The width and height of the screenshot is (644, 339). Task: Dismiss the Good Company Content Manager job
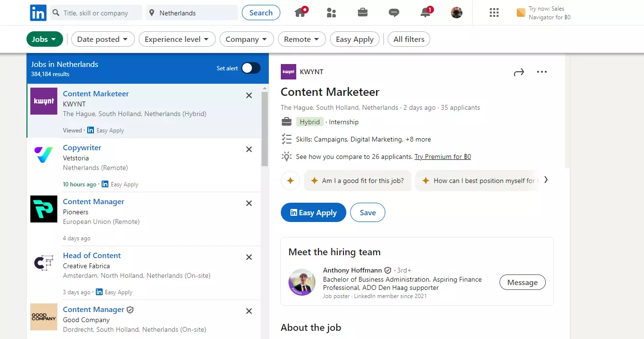click(249, 311)
